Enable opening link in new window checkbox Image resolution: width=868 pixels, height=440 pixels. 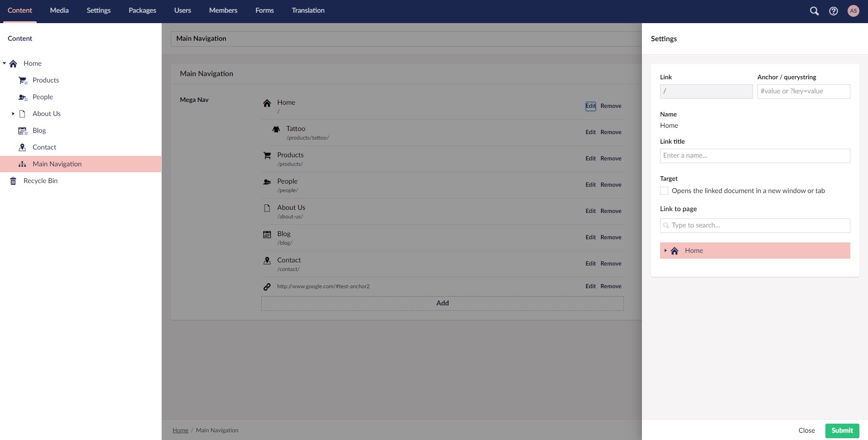pyautogui.click(x=664, y=191)
